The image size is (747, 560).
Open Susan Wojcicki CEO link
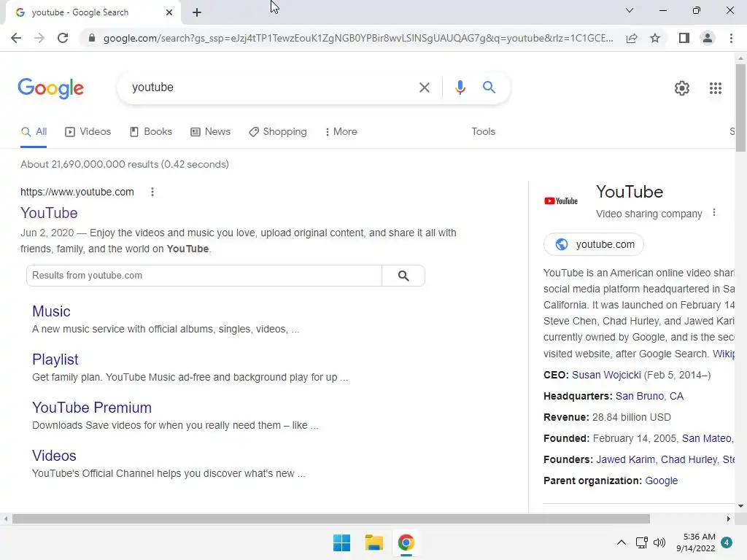click(x=606, y=376)
